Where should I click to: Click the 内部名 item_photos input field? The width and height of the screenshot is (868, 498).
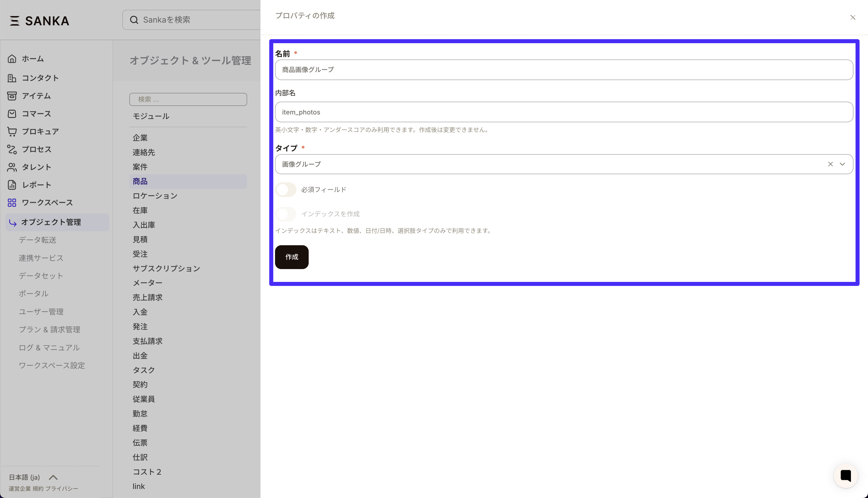564,112
